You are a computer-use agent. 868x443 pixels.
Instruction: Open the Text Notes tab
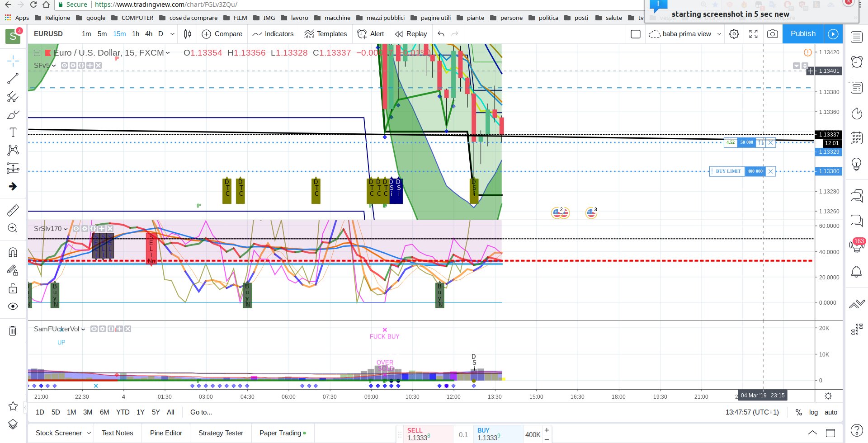[118, 433]
